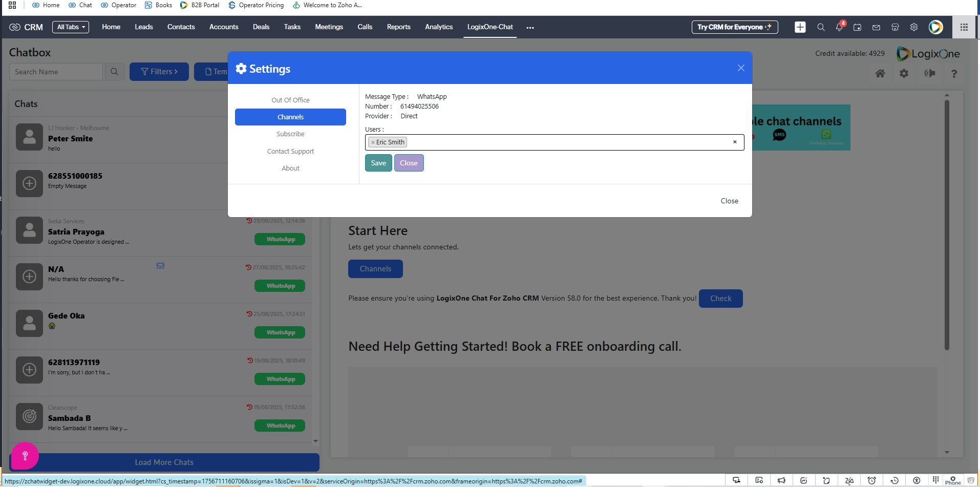Clear all users with the x icon
The image size is (980, 487).
(x=735, y=142)
